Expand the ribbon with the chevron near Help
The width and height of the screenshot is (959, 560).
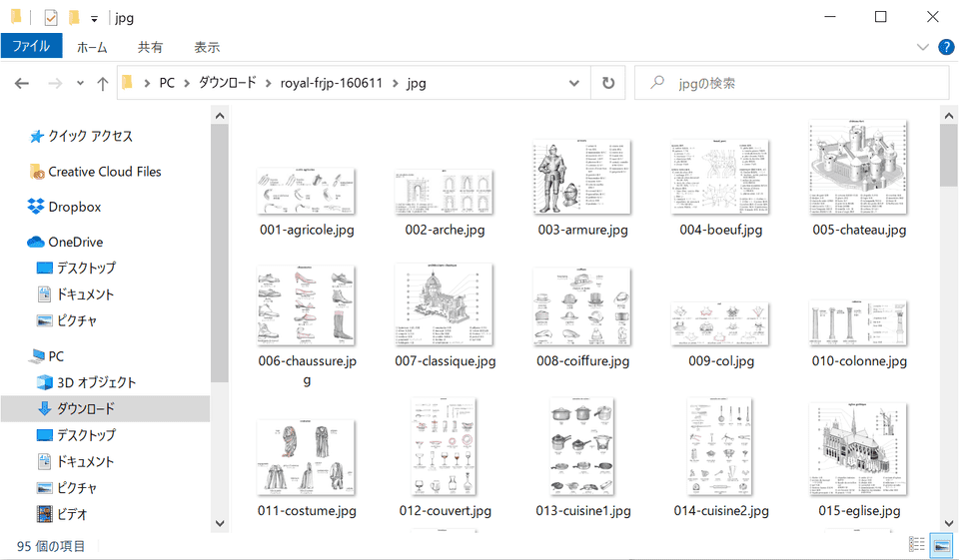click(x=923, y=47)
